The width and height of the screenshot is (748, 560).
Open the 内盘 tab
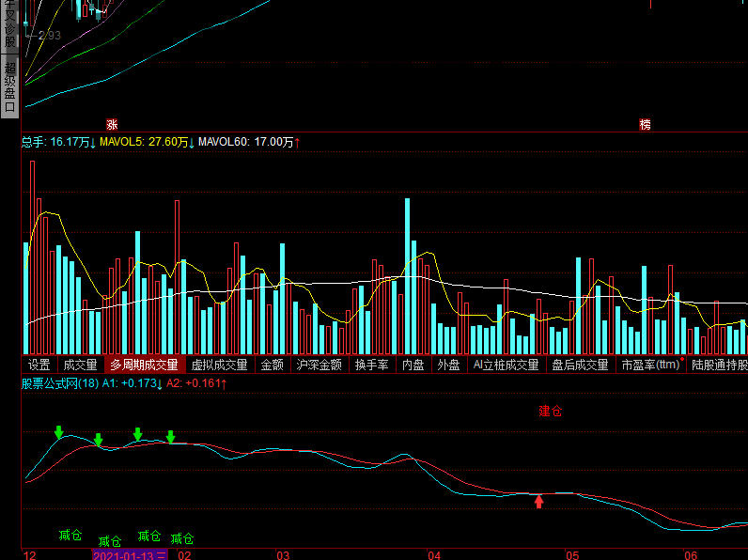pyautogui.click(x=413, y=365)
